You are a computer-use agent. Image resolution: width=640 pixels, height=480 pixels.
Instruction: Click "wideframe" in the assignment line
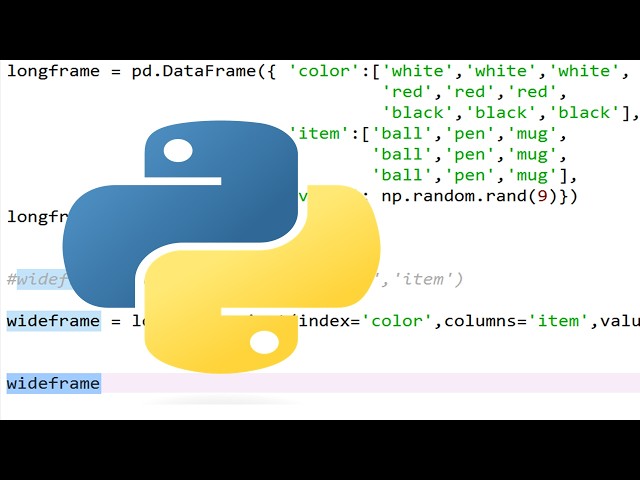coord(53,321)
